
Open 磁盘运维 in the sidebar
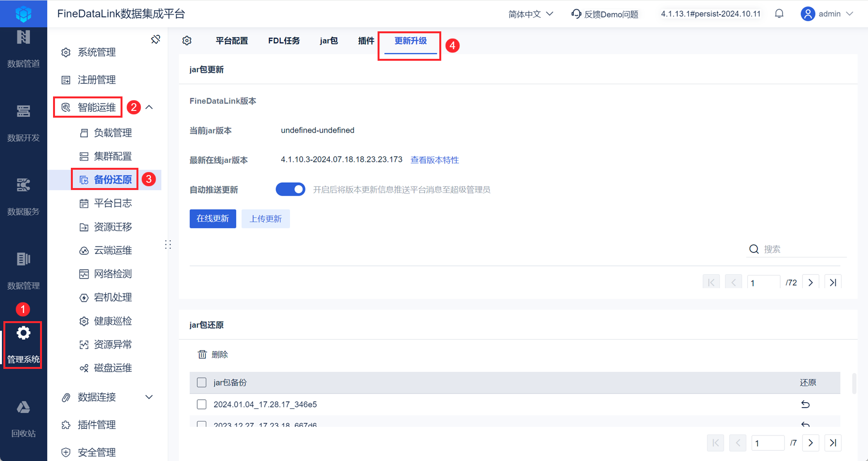tap(113, 368)
